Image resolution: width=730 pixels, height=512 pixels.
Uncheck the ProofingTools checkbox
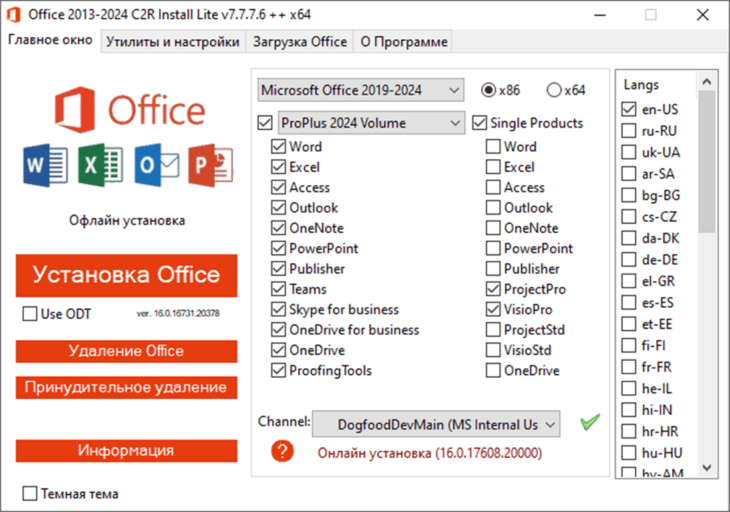pyautogui.click(x=278, y=371)
